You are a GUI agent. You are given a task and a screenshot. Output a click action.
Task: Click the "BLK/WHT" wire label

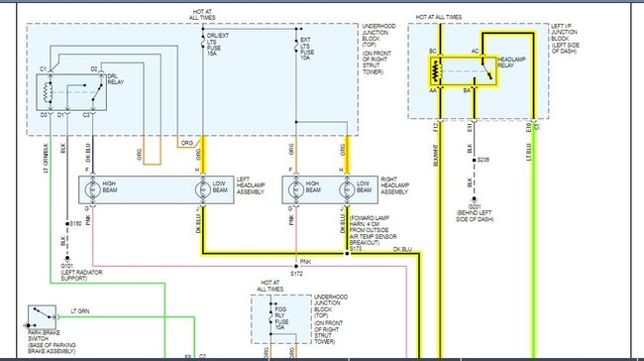coord(436,156)
